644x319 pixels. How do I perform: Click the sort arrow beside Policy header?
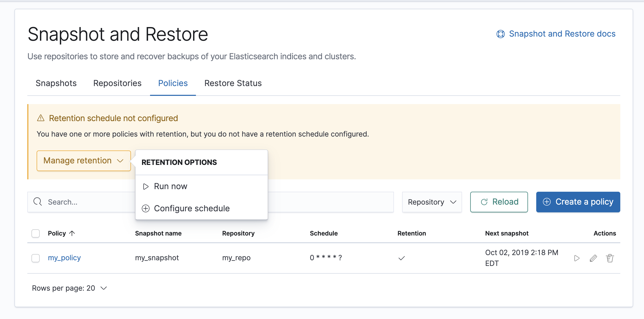(72, 233)
